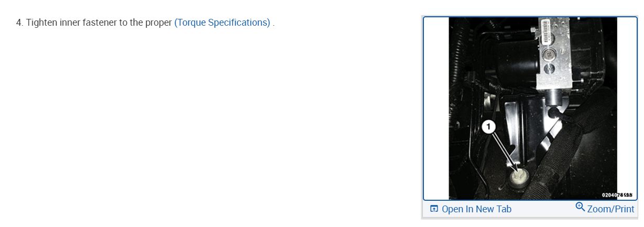Click the fastener photo thumbnail

(532, 108)
